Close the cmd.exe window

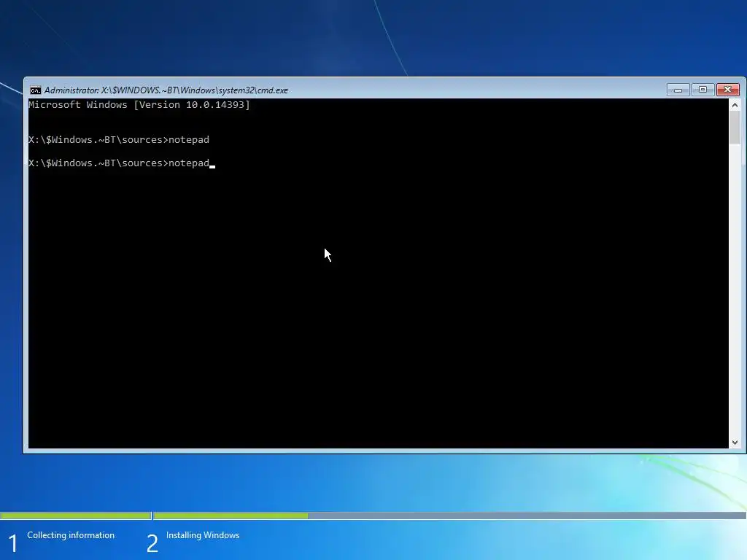(727, 90)
